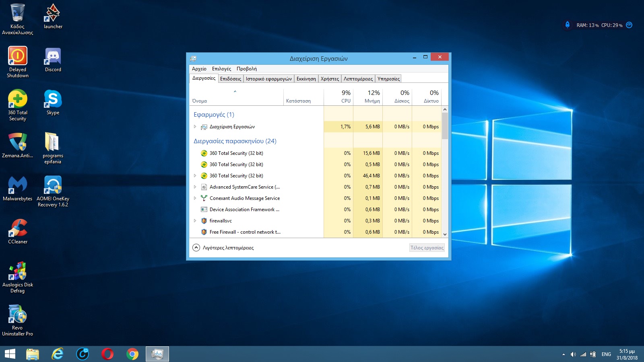The image size is (644, 362).
Task: Open File Explorer from the taskbar
Action: (33, 354)
